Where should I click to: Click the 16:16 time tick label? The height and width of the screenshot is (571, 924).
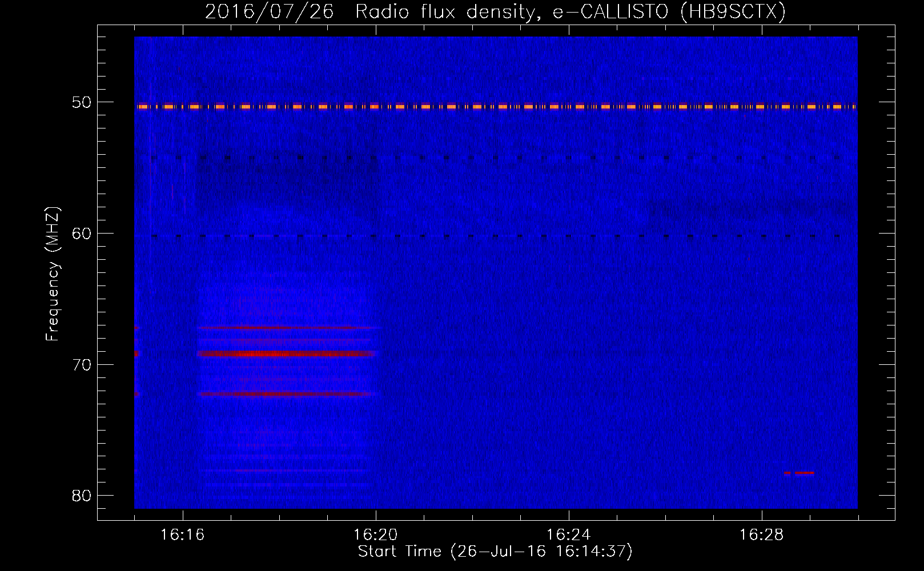point(183,535)
